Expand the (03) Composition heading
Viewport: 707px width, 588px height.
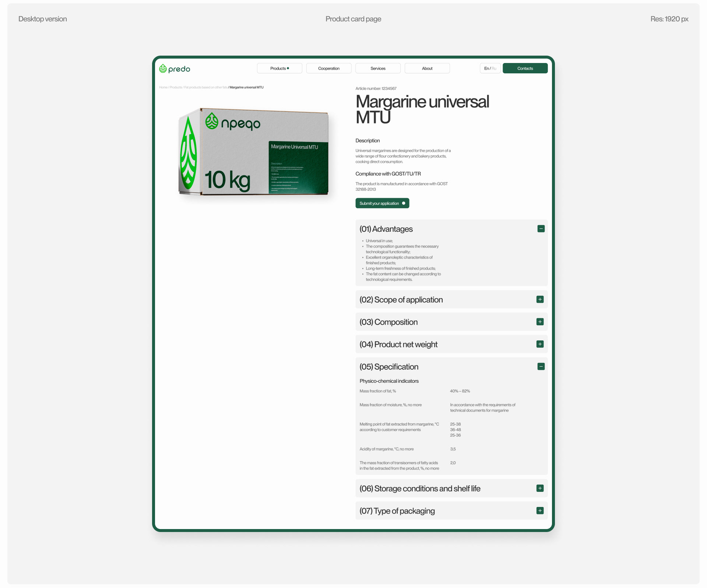click(388, 322)
